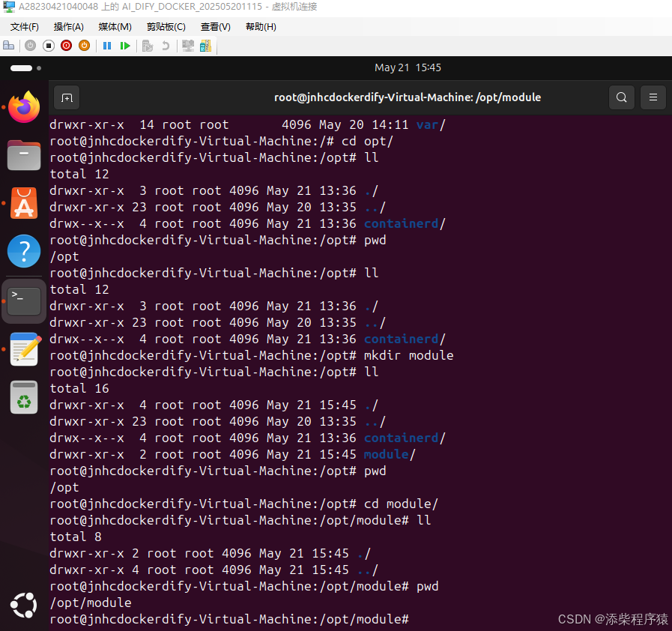
Task: Click the last empty prompt line
Action: [x=229, y=619]
